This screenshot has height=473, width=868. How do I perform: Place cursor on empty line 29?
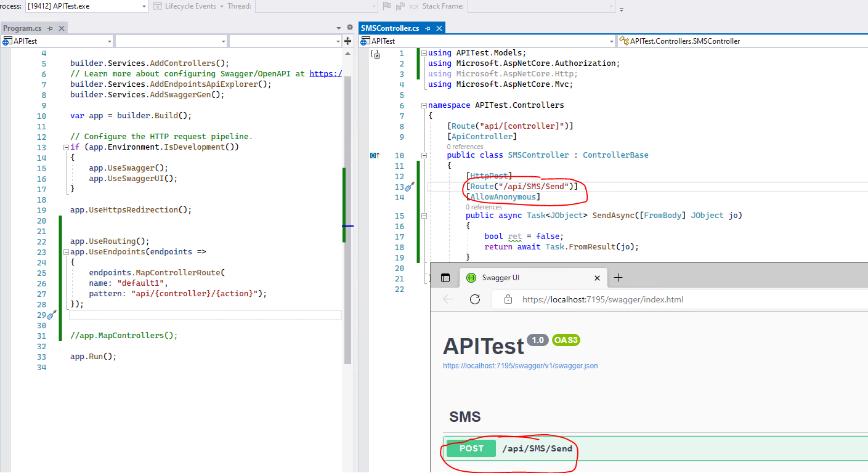coord(205,315)
